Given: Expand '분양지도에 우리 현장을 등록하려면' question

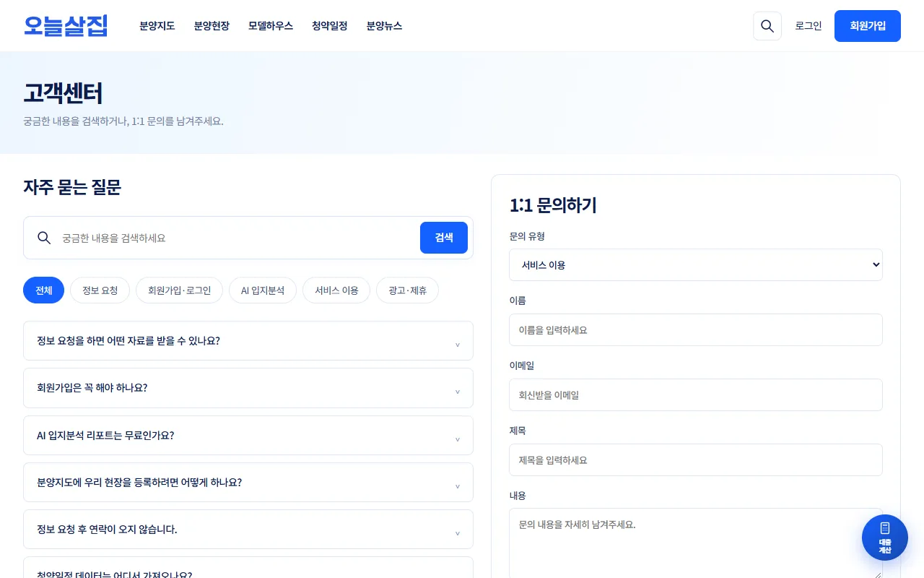Looking at the screenshot, I should 248,482.
